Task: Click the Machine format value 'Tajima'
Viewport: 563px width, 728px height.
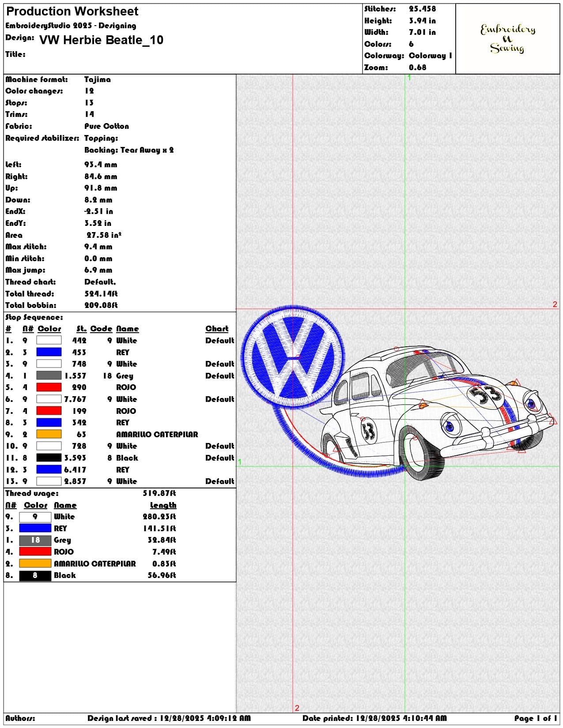Action: (98, 80)
